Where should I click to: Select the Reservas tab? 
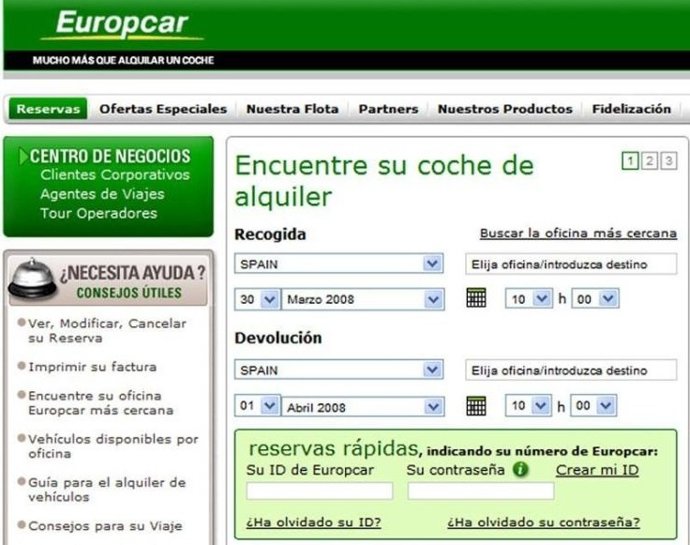click(48, 109)
